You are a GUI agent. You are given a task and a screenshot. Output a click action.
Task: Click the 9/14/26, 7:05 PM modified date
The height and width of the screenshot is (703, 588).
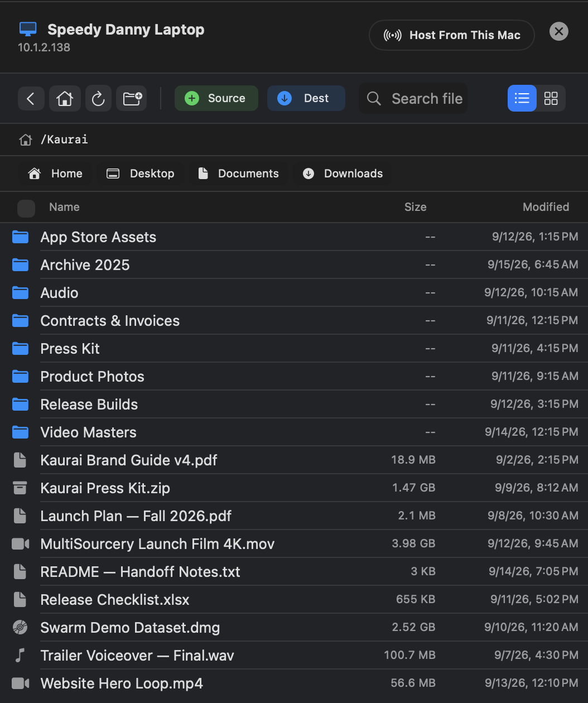coord(533,571)
